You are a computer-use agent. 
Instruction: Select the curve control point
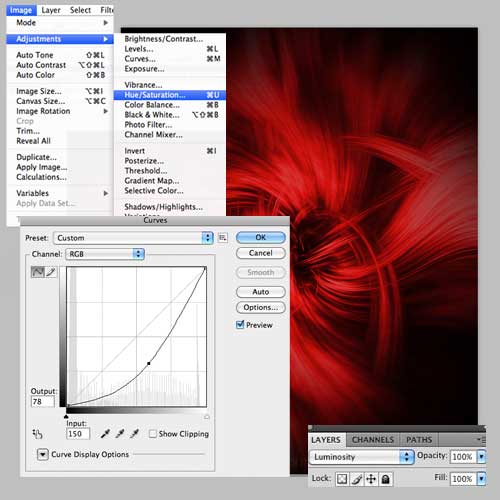click(149, 363)
